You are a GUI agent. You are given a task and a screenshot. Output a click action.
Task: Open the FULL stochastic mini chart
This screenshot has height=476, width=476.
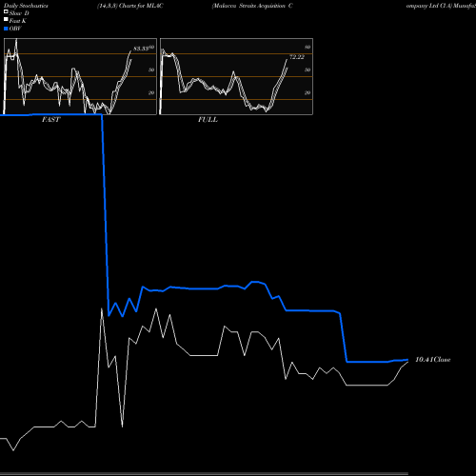pyautogui.click(x=236, y=76)
